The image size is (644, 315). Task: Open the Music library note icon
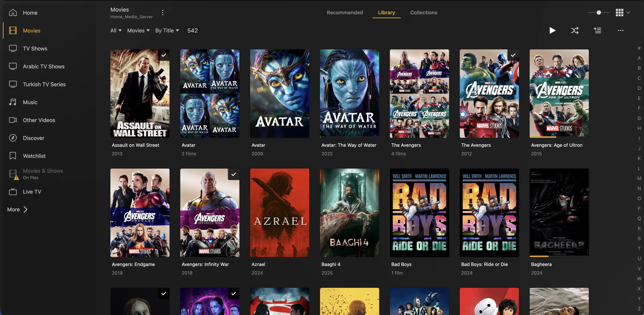tap(13, 102)
